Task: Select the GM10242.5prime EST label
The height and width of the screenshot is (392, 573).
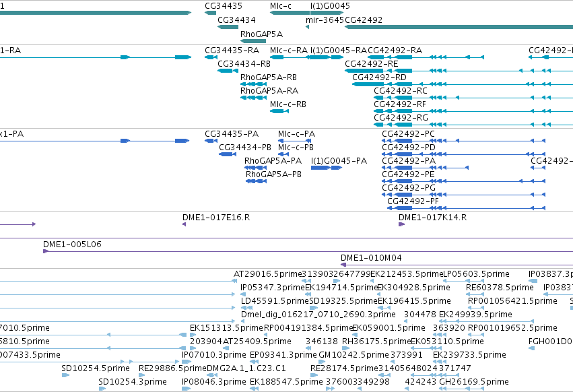Action: point(353,355)
